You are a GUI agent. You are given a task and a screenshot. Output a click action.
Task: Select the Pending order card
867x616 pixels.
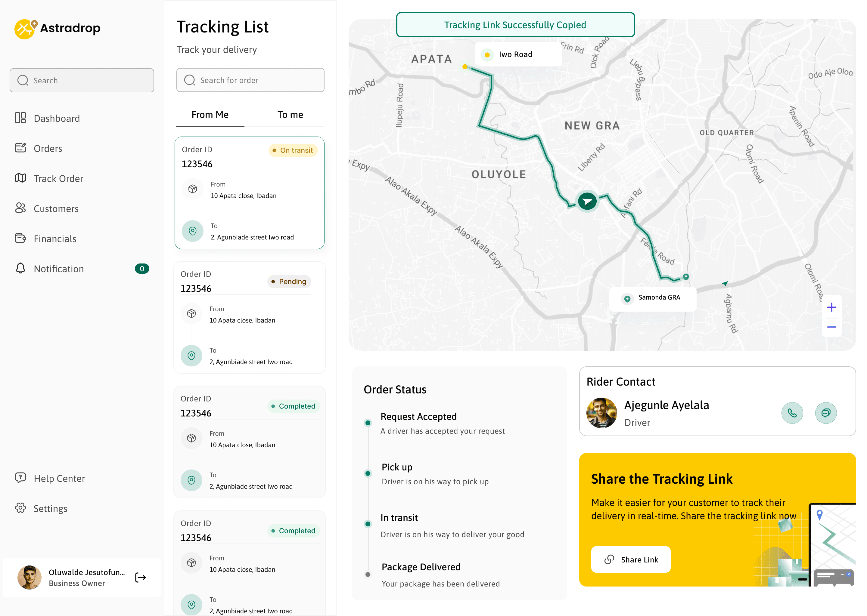pyautogui.click(x=249, y=318)
